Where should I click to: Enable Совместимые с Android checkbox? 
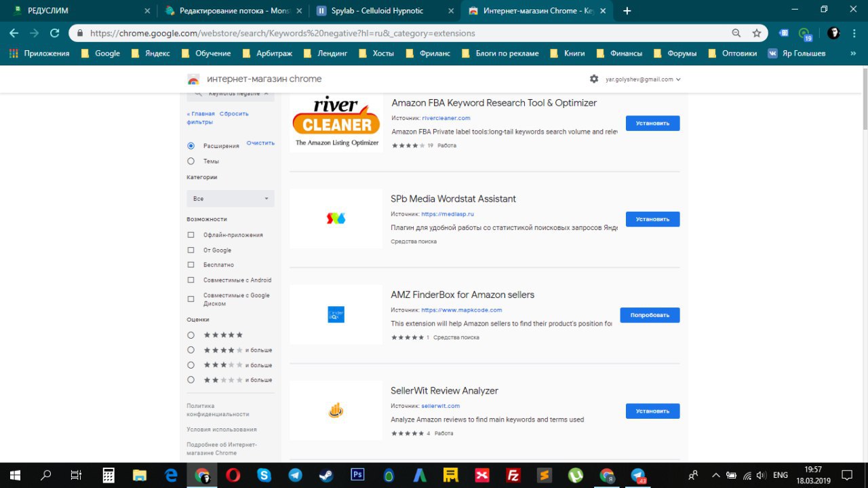[191, 280]
